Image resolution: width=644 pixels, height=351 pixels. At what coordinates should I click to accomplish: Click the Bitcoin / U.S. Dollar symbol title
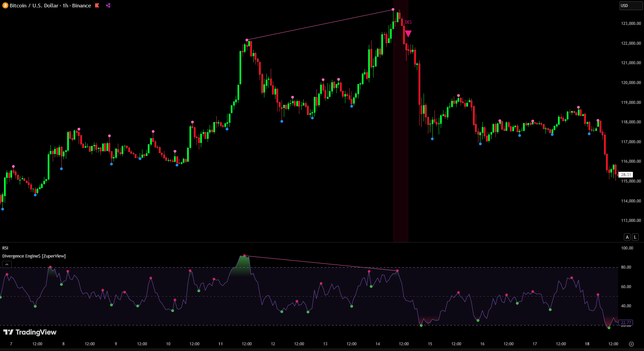pos(50,6)
